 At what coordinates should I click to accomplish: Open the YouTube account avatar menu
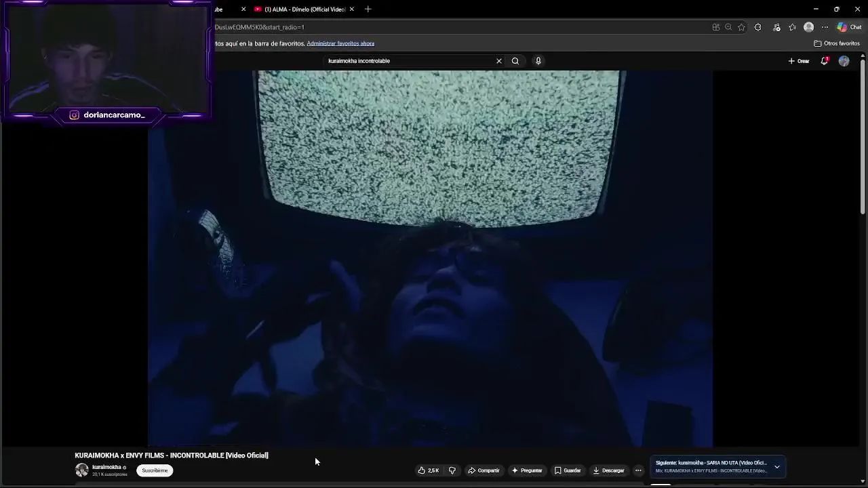click(844, 61)
